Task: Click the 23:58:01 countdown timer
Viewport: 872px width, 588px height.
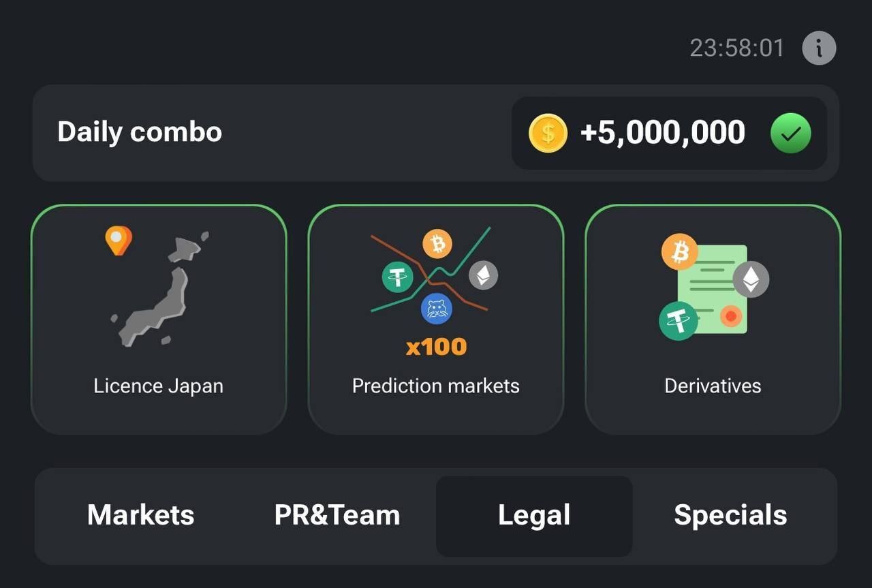Action: tap(737, 48)
